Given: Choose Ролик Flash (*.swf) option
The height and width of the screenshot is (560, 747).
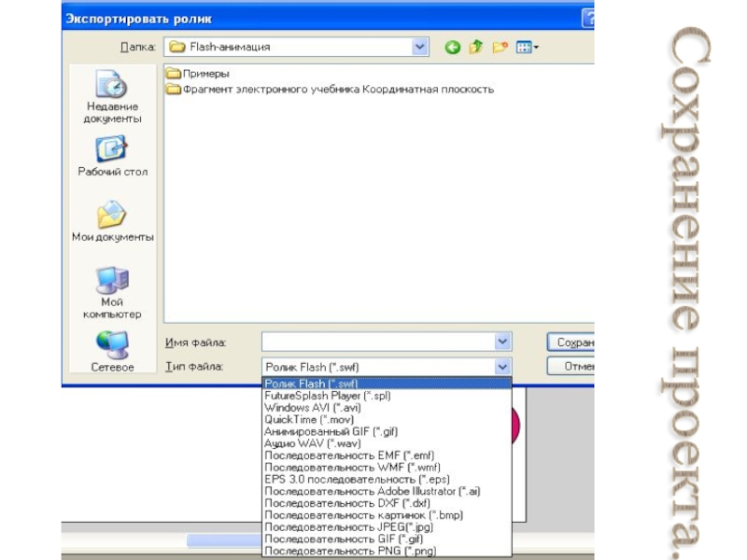Looking at the screenshot, I should click(x=387, y=384).
